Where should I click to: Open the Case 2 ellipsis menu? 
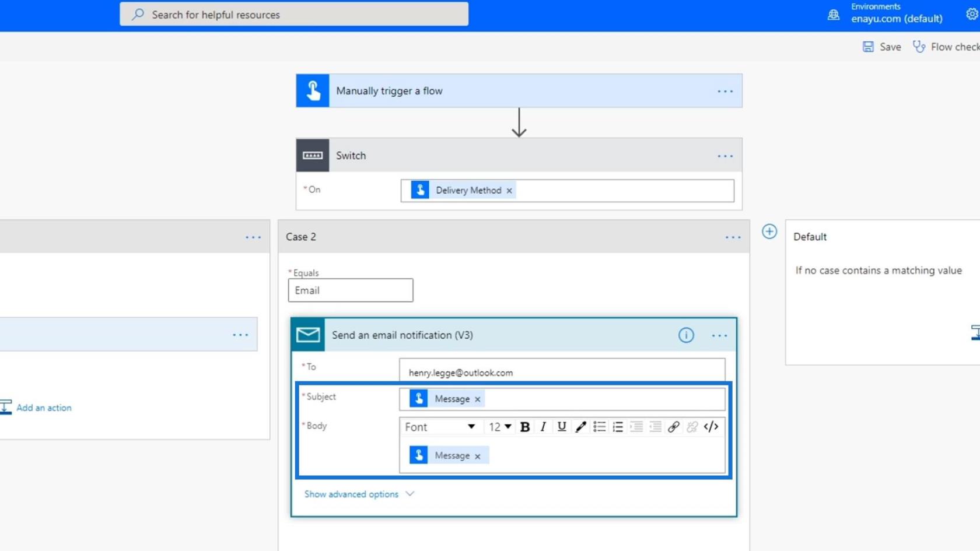(733, 237)
